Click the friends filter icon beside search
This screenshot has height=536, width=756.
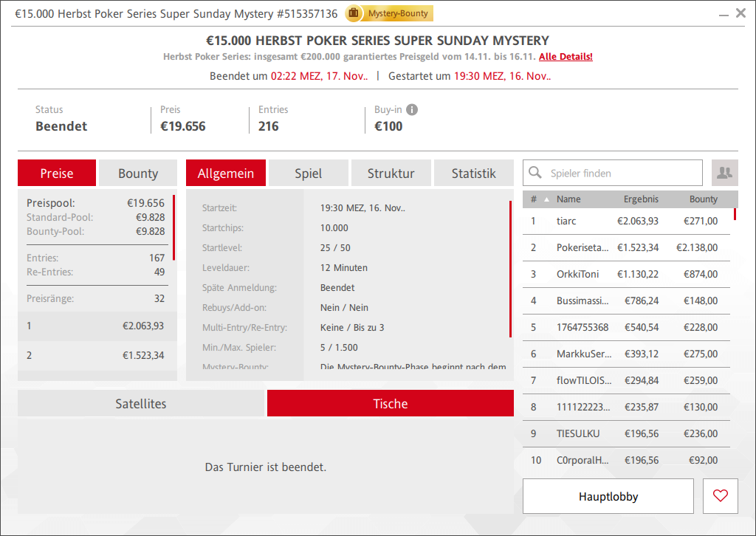[724, 173]
